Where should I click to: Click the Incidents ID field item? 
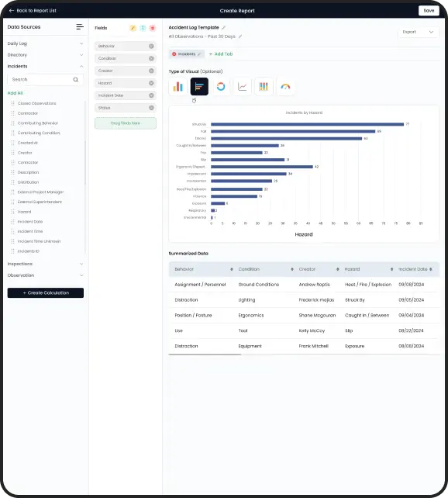coord(29,251)
